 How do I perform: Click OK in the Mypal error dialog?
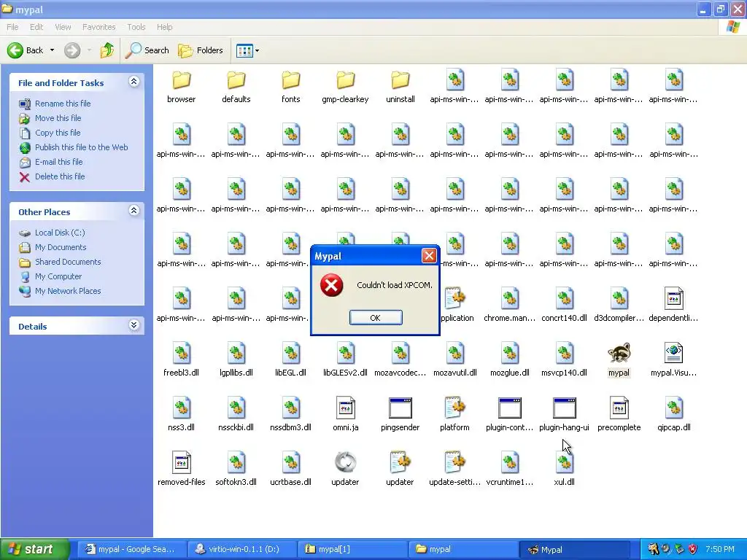tap(376, 318)
